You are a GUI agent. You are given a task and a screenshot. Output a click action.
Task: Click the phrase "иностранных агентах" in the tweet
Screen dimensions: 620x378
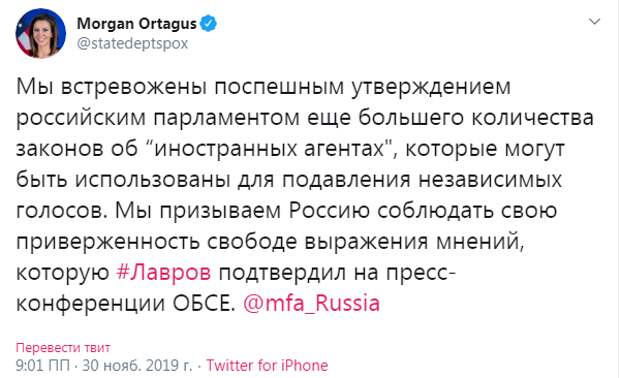click(x=272, y=149)
